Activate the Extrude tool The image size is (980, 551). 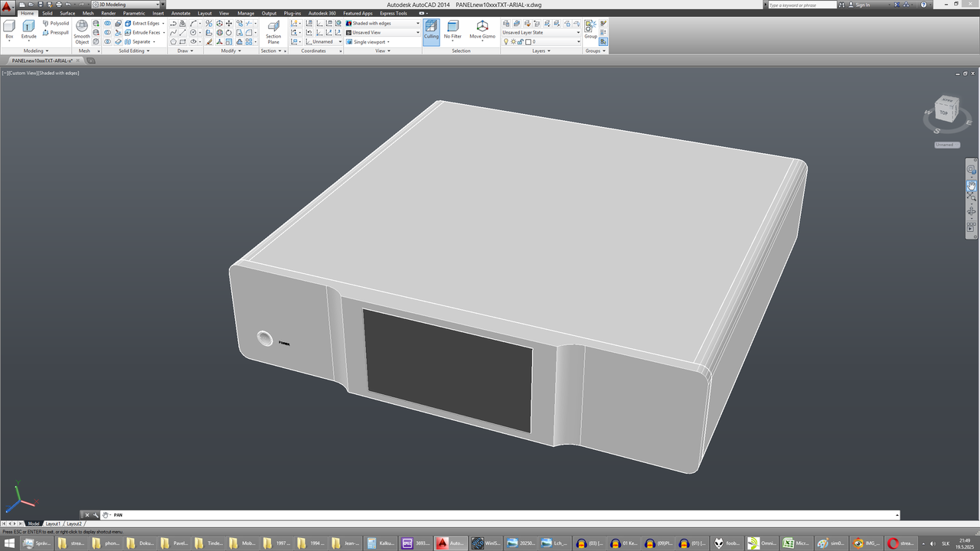28,31
